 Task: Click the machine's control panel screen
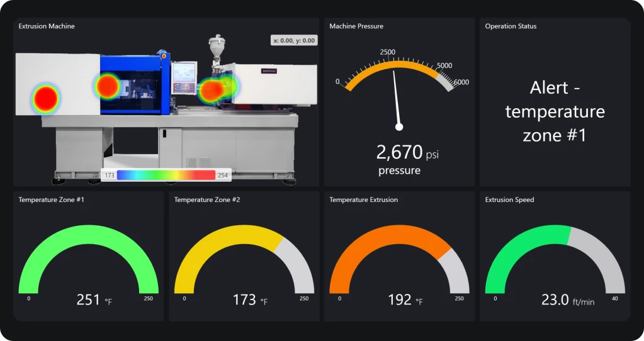(x=184, y=72)
